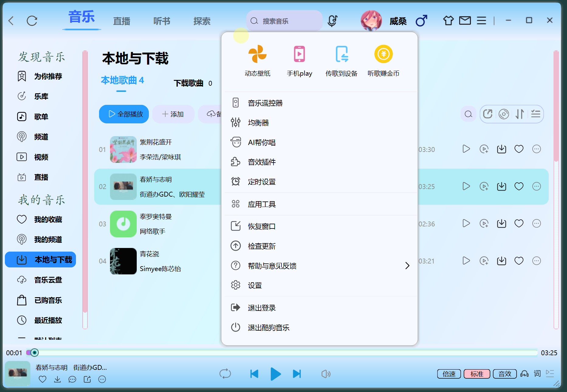Click download icon in 春娇与志明 row
This screenshot has height=392, width=567.
pyautogui.click(x=501, y=186)
